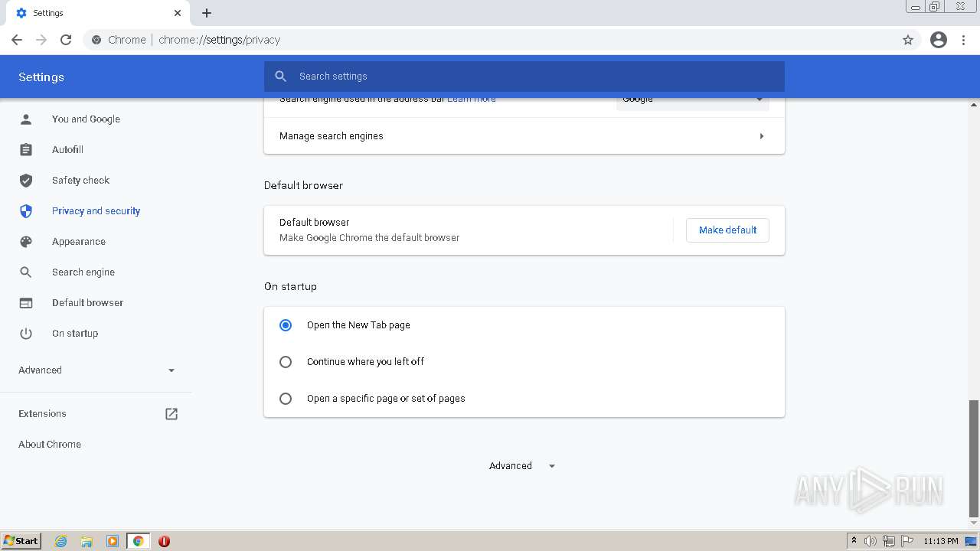980x551 pixels.
Task: Bookmark this page with the star icon
Action: tap(908, 40)
